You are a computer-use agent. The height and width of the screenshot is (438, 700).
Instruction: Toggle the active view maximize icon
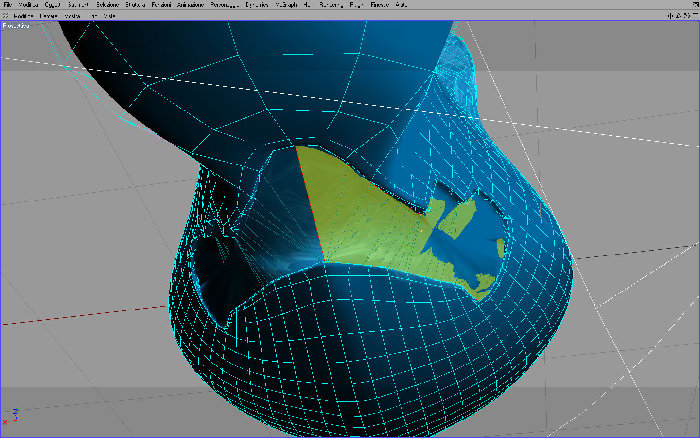tap(695, 16)
